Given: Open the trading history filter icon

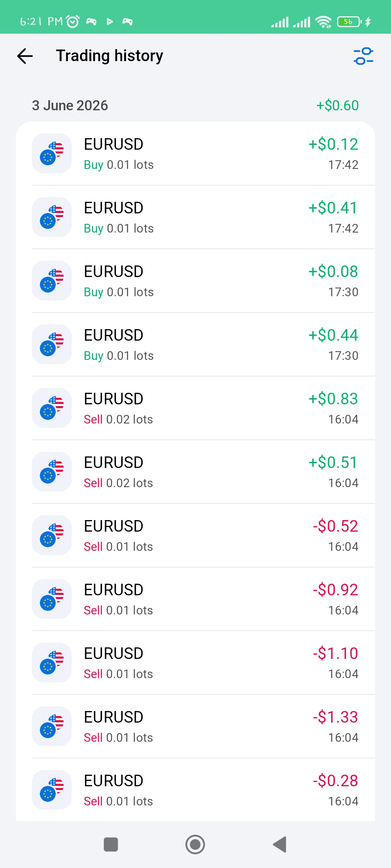Looking at the screenshot, I should coord(363,56).
